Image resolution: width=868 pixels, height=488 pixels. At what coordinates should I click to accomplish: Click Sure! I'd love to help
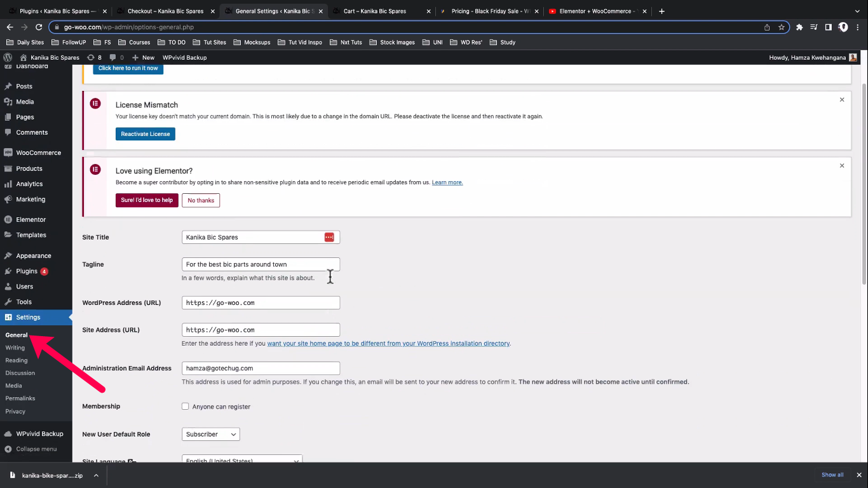[147, 200]
